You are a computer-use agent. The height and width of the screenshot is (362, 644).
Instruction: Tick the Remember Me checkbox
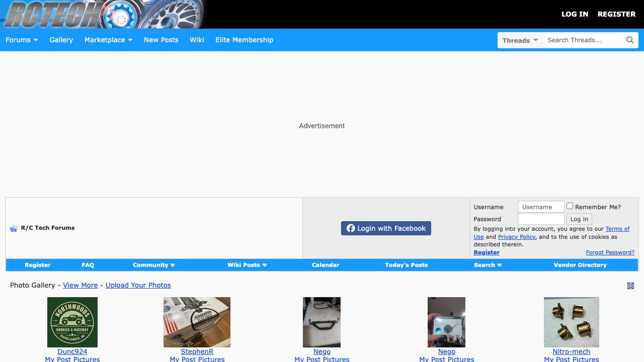click(570, 206)
